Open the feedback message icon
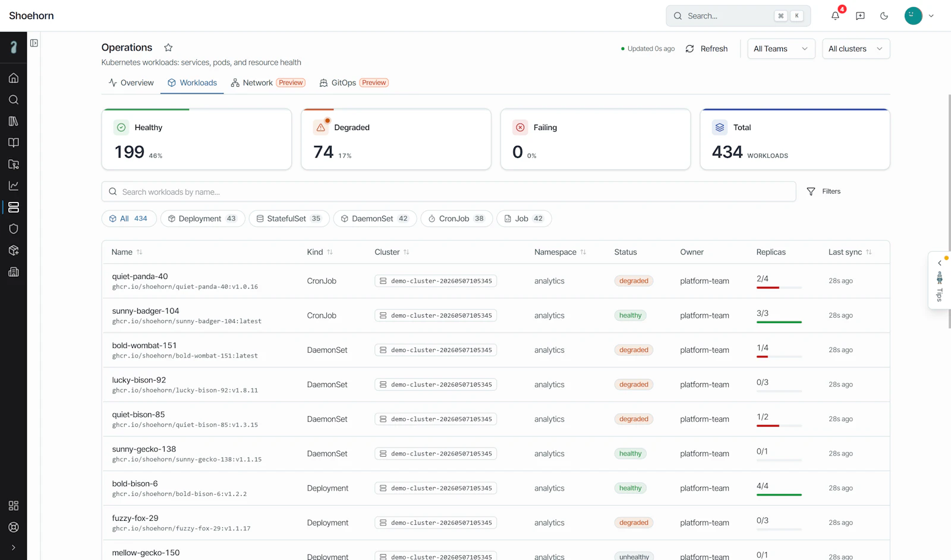951x560 pixels. point(860,16)
